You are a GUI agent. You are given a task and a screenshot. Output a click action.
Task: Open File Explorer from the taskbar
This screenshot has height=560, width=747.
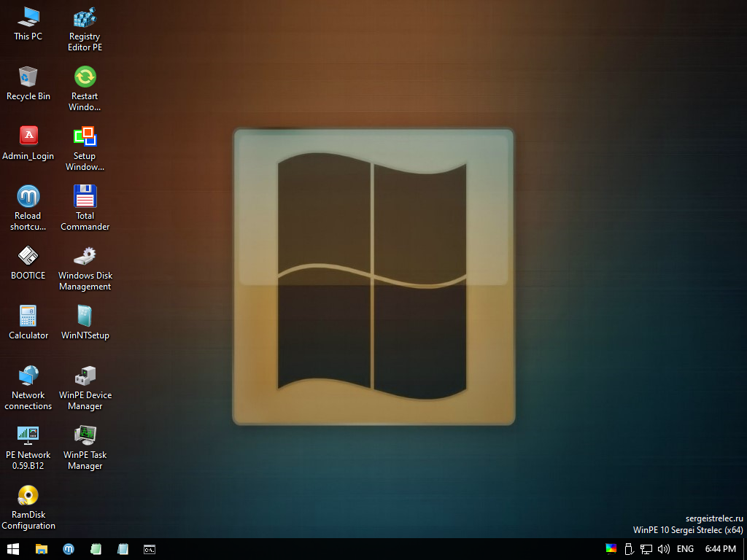[x=42, y=549]
